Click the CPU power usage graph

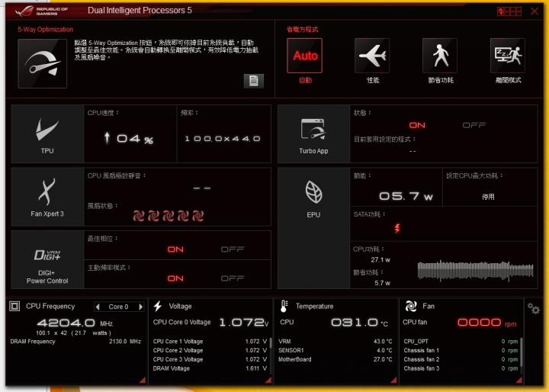(475, 271)
